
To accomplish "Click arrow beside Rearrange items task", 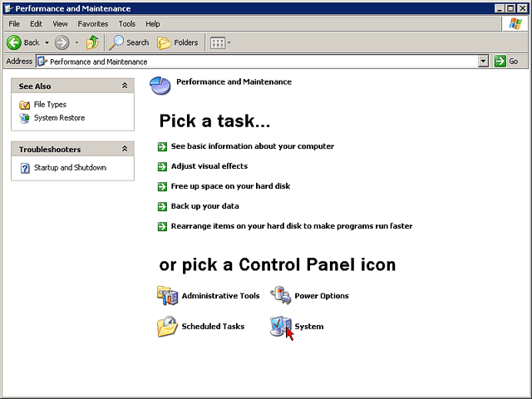I will coord(163,227).
